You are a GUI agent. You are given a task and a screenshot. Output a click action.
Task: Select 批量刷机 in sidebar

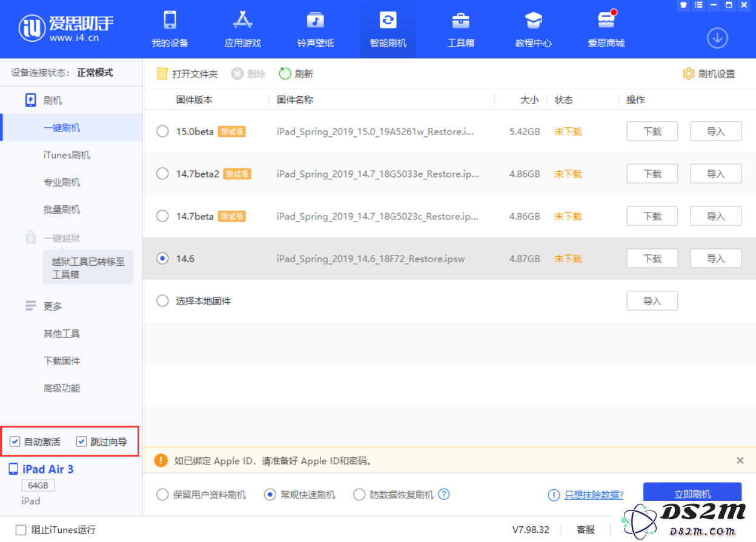tap(62, 210)
